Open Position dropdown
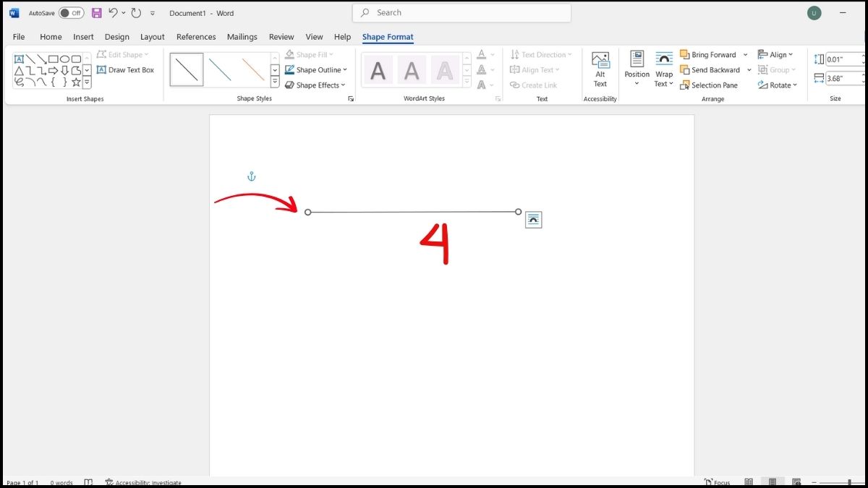This screenshot has width=868, height=488. [637, 69]
